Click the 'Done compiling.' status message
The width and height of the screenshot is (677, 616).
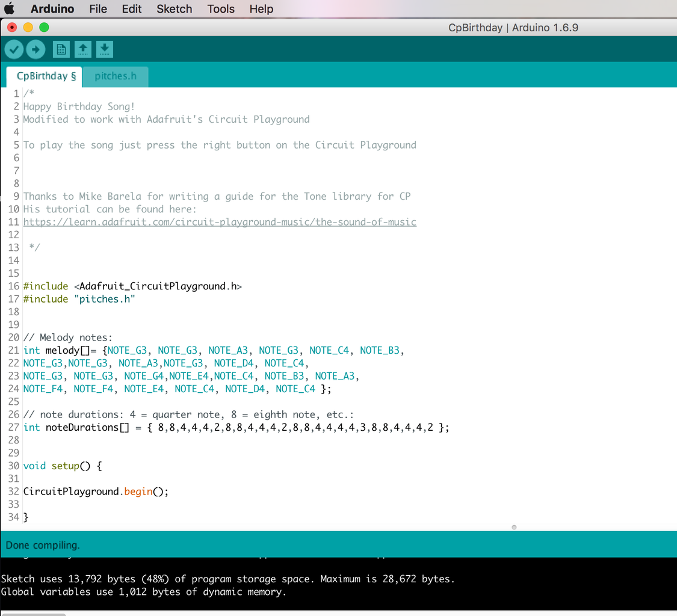pyautogui.click(x=43, y=545)
